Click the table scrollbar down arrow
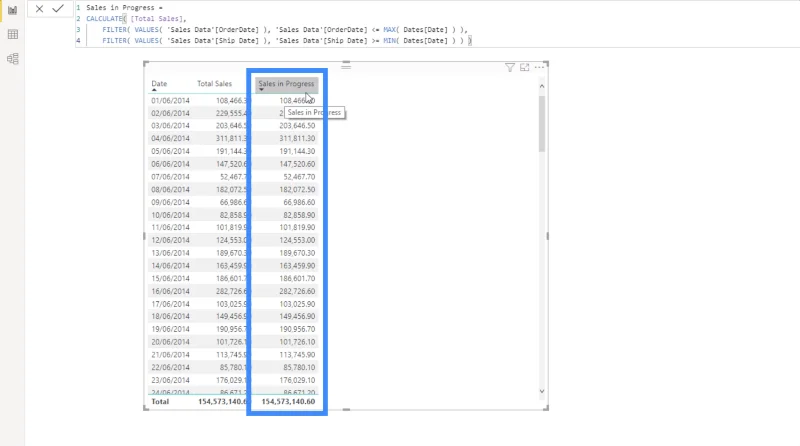The image size is (800, 446). coord(542,391)
